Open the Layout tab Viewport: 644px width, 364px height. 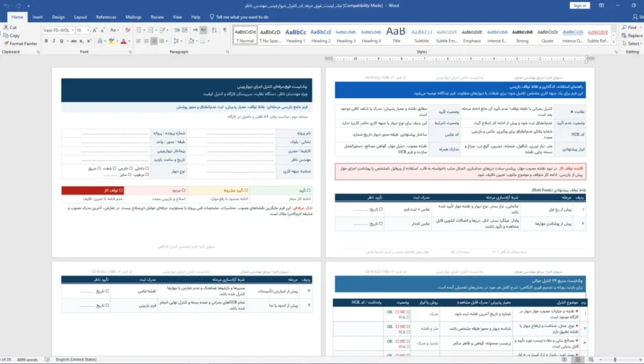click(80, 17)
